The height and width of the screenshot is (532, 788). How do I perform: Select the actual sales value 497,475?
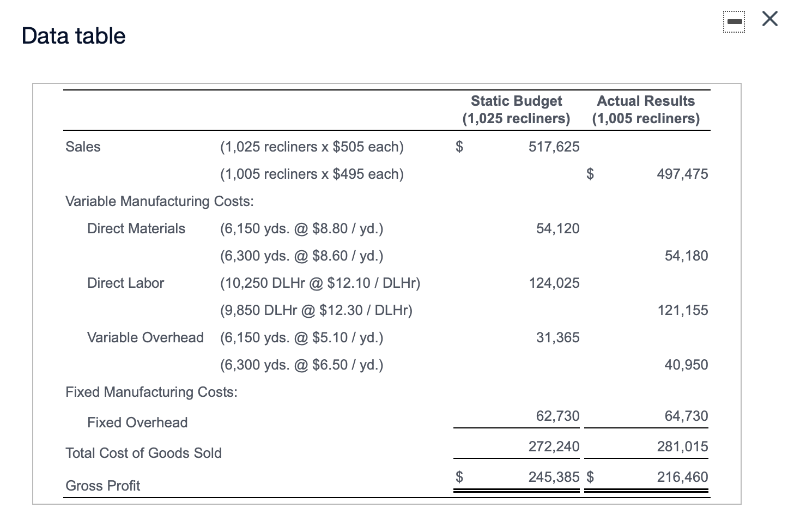pyautogui.click(x=683, y=174)
